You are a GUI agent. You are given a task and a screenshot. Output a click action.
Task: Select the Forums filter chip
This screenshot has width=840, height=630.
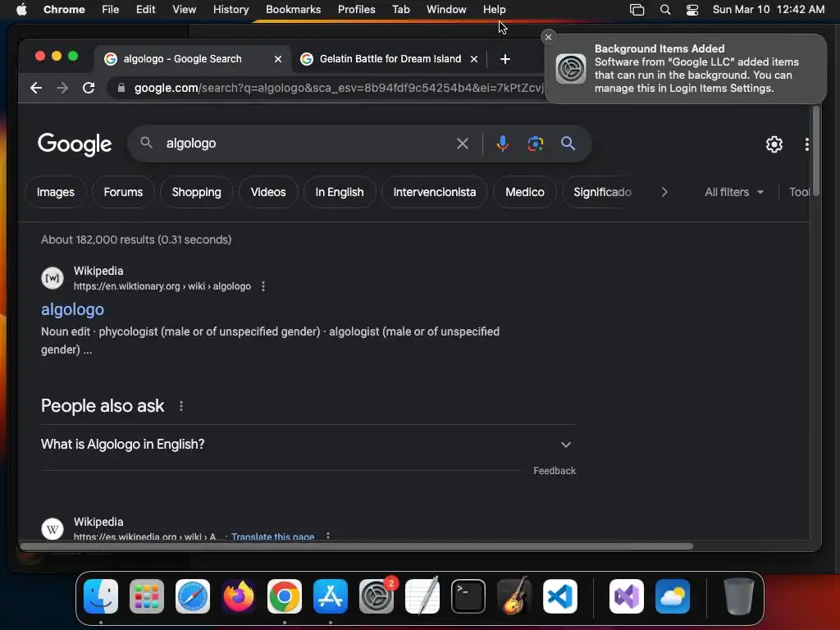(123, 192)
